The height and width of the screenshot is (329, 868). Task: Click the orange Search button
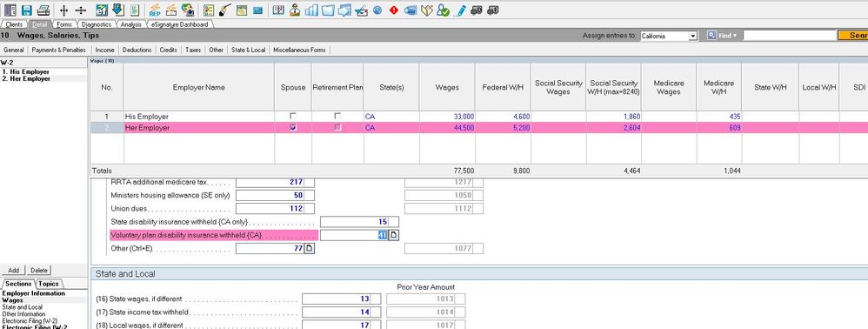[x=852, y=36]
